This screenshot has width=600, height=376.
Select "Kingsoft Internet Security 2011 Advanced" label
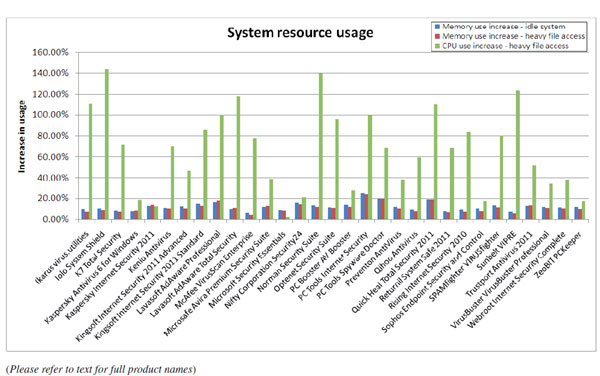click(132, 286)
